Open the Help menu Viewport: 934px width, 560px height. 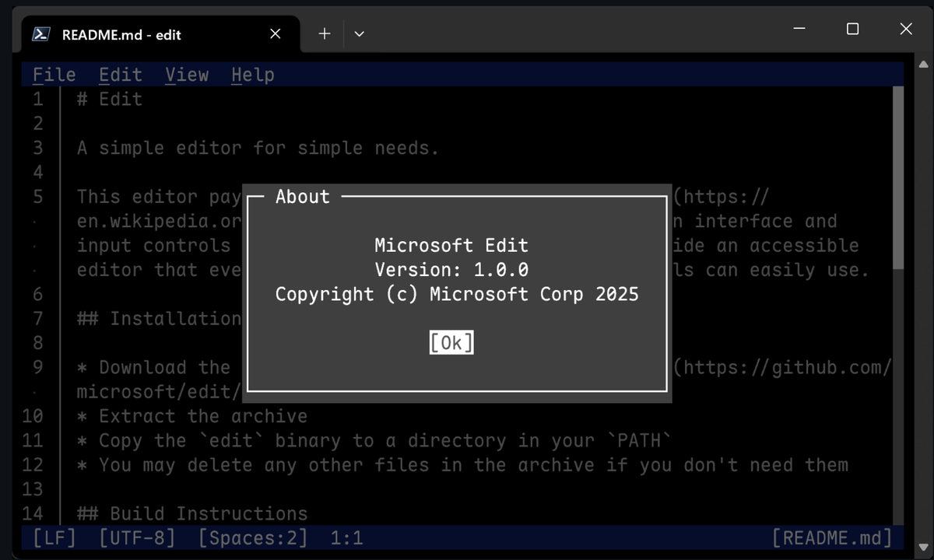(x=253, y=74)
